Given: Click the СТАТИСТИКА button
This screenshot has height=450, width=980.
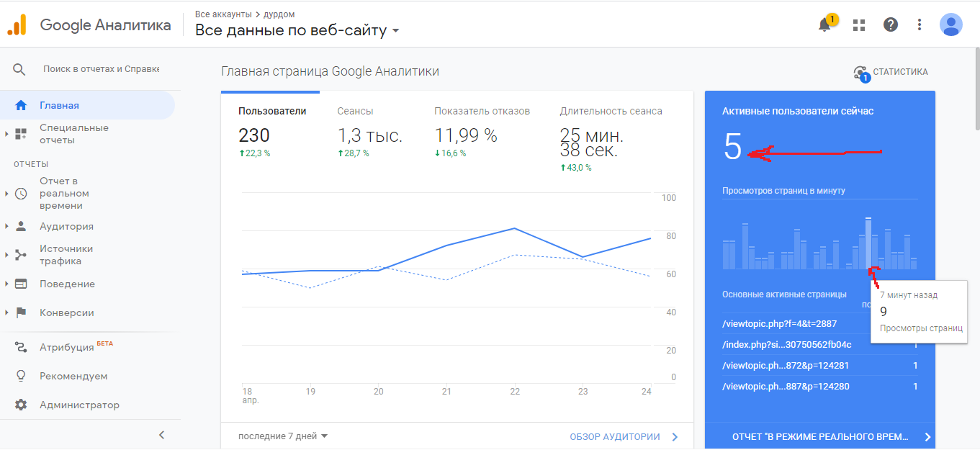Looking at the screenshot, I should 890,72.
